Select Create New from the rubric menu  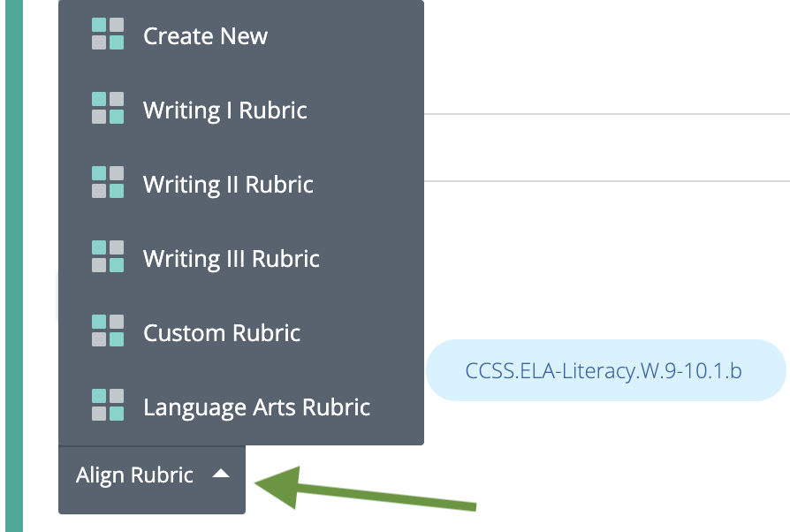click(x=205, y=35)
